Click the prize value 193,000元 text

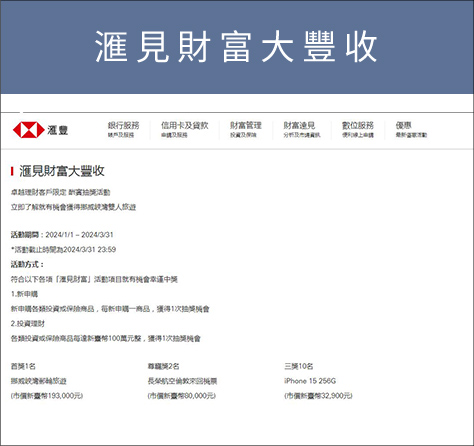coord(47,396)
